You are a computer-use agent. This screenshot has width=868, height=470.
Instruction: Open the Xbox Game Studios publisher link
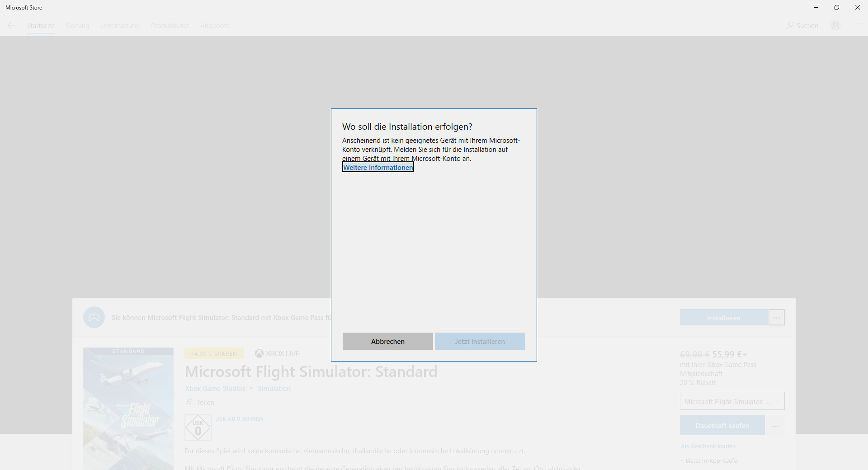coord(215,389)
